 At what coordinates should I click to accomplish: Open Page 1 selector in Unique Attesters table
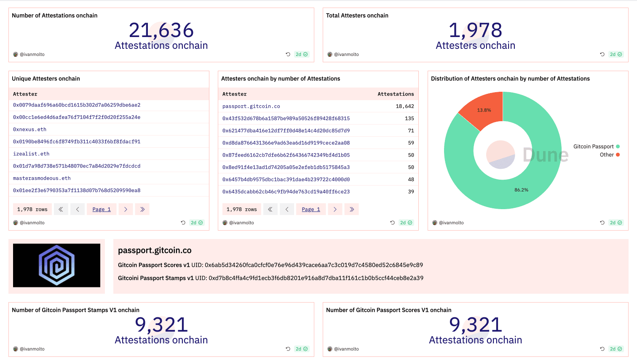(x=102, y=209)
